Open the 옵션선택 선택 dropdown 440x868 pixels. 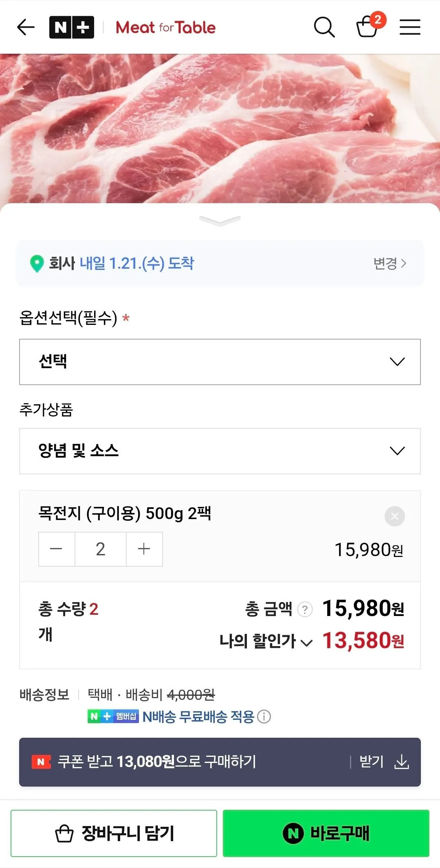[x=220, y=362]
